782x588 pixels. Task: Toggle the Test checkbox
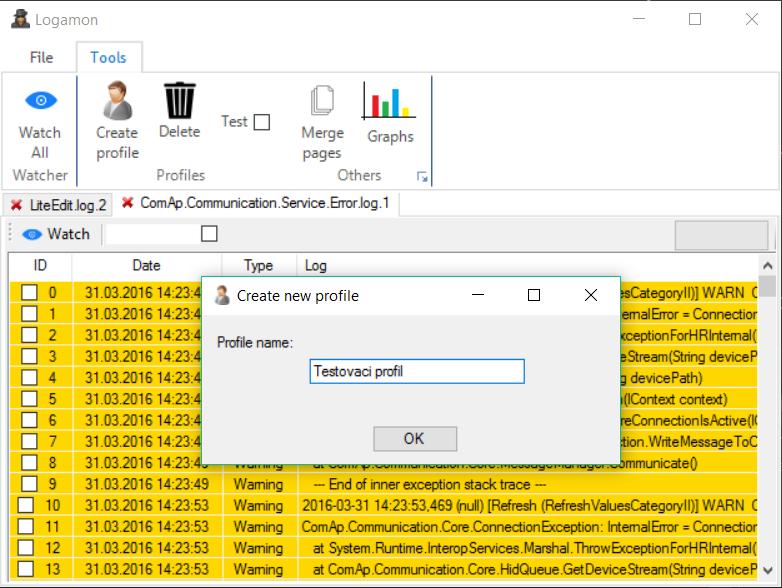click(262, 122)
